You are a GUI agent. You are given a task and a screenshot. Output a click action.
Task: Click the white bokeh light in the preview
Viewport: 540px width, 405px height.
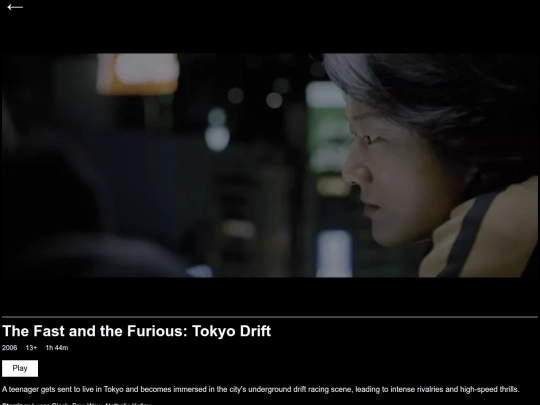(x=217, y=138)
